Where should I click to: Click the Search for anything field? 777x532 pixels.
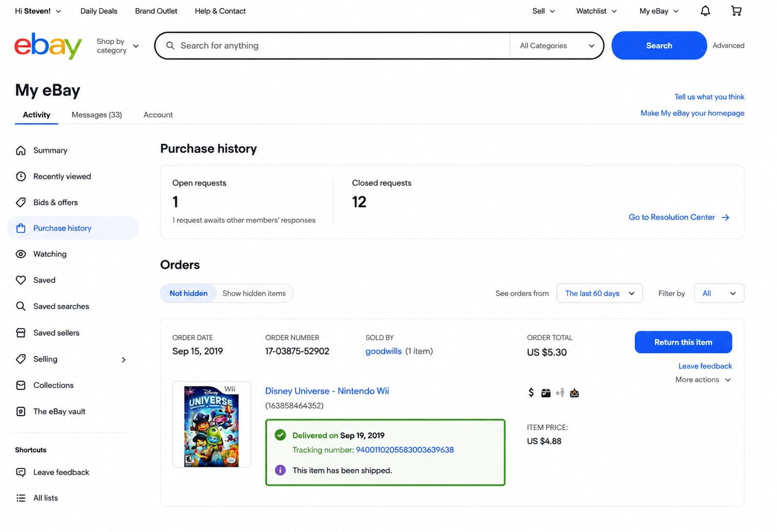point(332,46)
